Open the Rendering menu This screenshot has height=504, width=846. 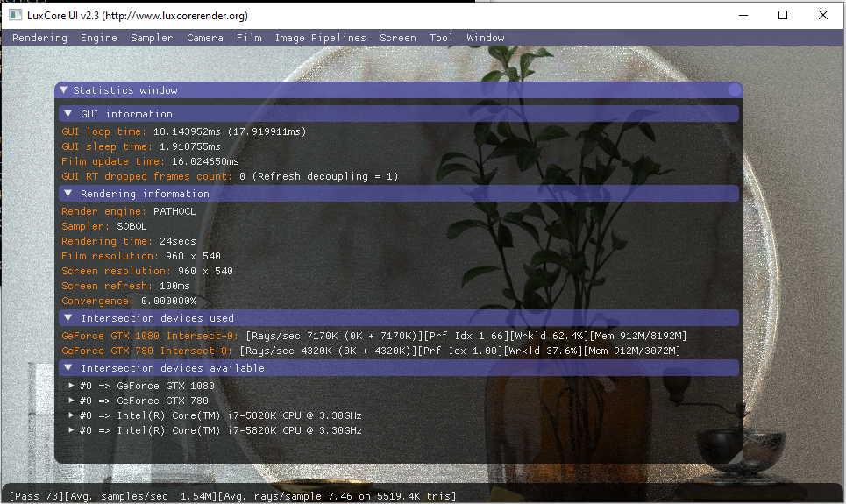(x=39, y=38)
